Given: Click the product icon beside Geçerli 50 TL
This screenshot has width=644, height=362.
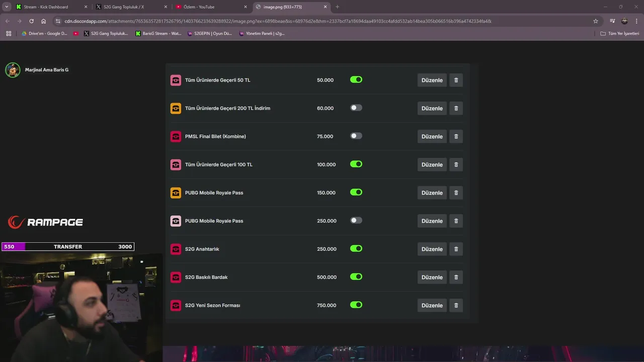Looking at the screenshot, I should [176, 80].
